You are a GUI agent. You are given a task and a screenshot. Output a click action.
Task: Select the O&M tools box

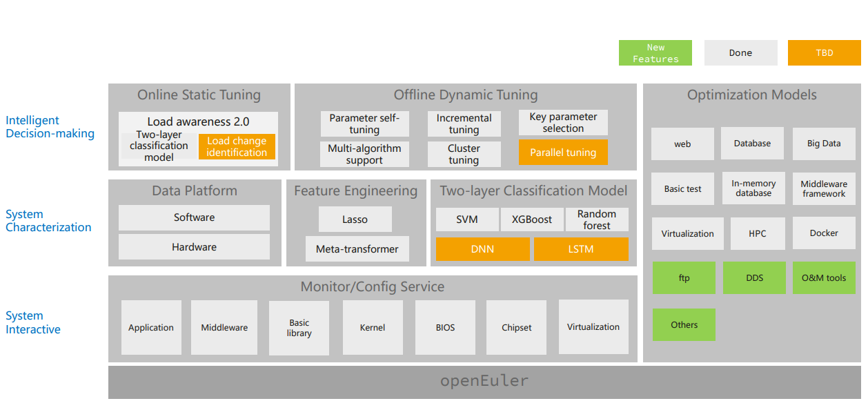[x=824, y=278]
